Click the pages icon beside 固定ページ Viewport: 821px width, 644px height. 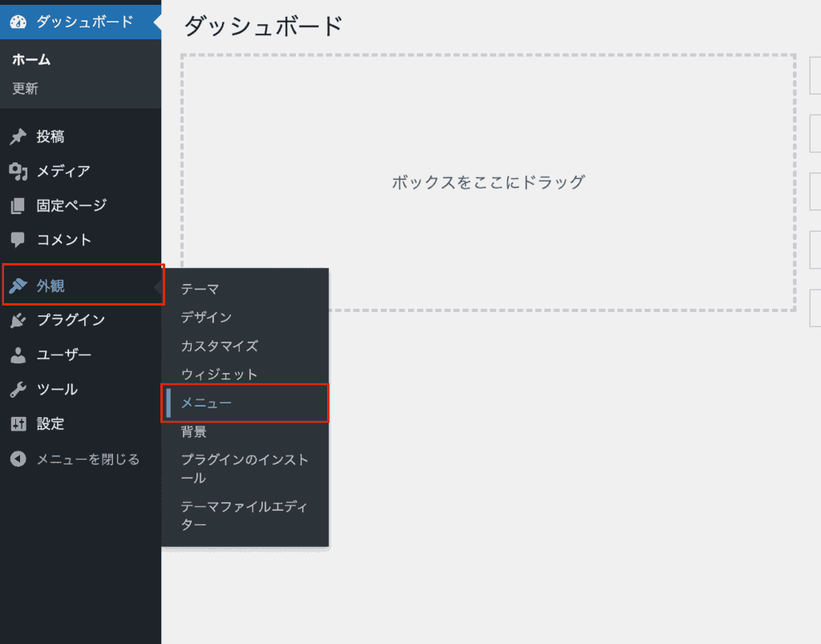pos(18,205)
